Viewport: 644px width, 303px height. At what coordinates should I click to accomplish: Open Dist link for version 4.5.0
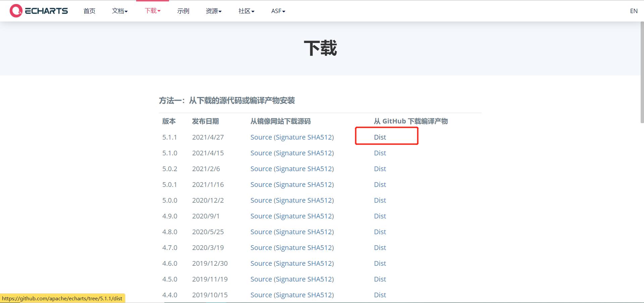pyautogui.click(x=380, y=279)
